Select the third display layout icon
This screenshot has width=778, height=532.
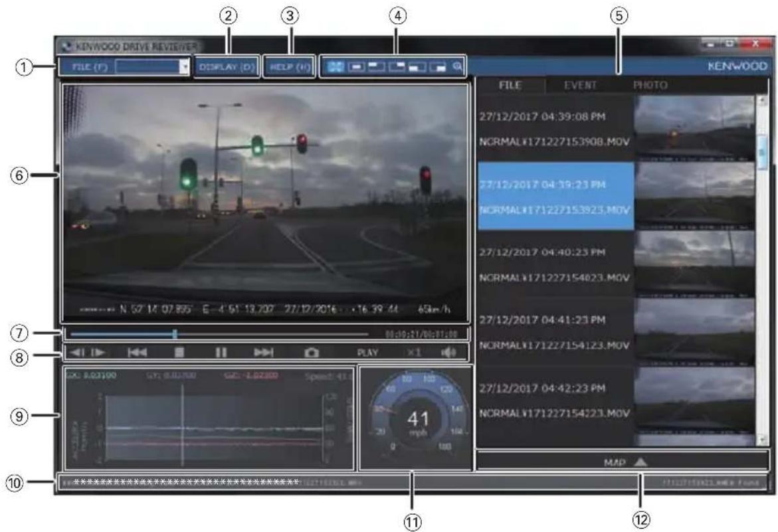[x=376, y=66]
